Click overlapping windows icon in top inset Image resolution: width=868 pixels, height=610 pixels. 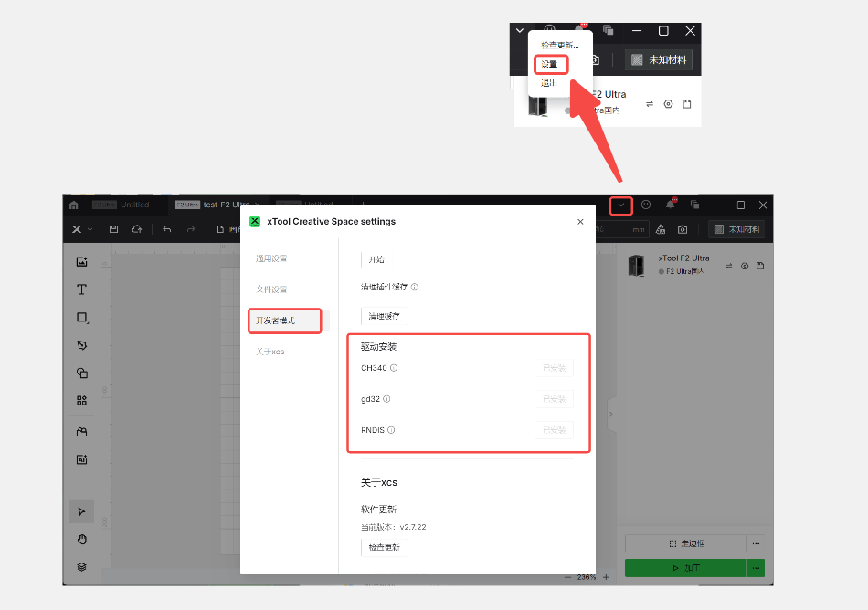coord(609,30)
